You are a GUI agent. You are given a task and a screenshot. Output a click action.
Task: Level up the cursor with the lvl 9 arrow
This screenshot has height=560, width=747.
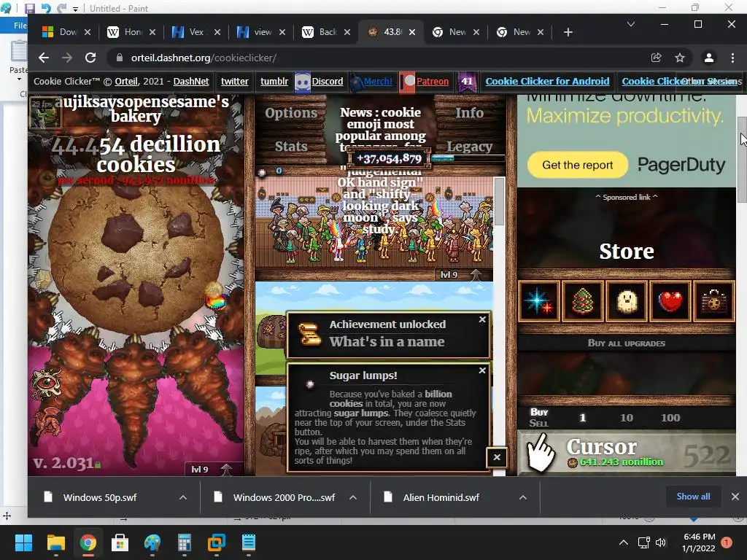(226, 470)
